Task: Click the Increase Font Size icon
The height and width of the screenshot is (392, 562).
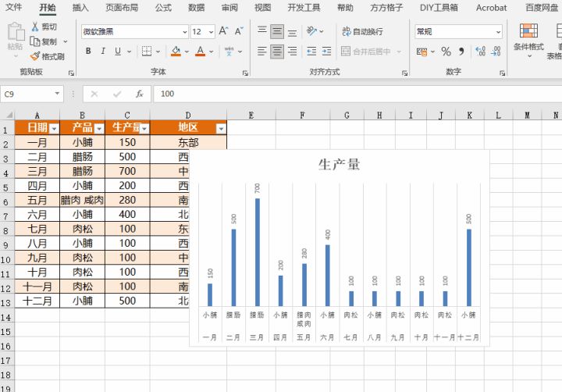Action: tap(224, 31)
